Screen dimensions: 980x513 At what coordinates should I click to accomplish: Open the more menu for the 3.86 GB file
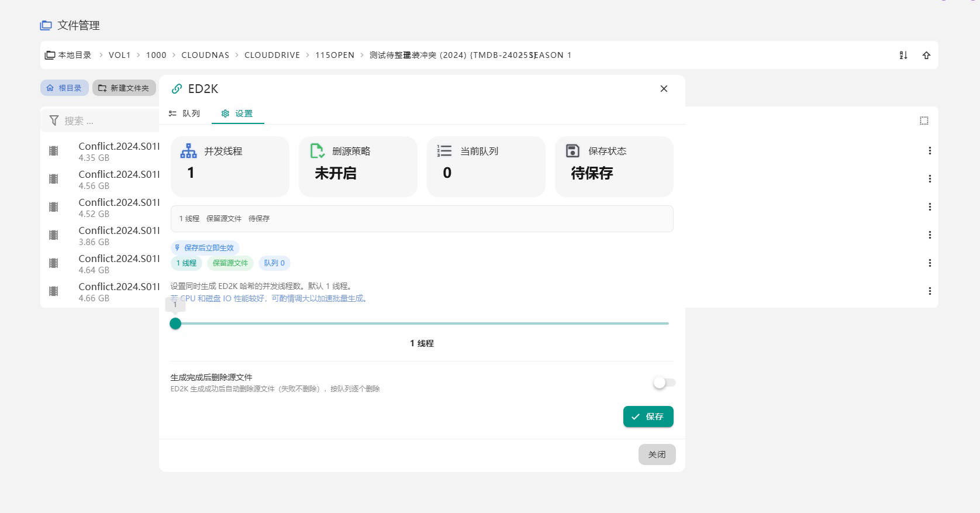[930, 235]
